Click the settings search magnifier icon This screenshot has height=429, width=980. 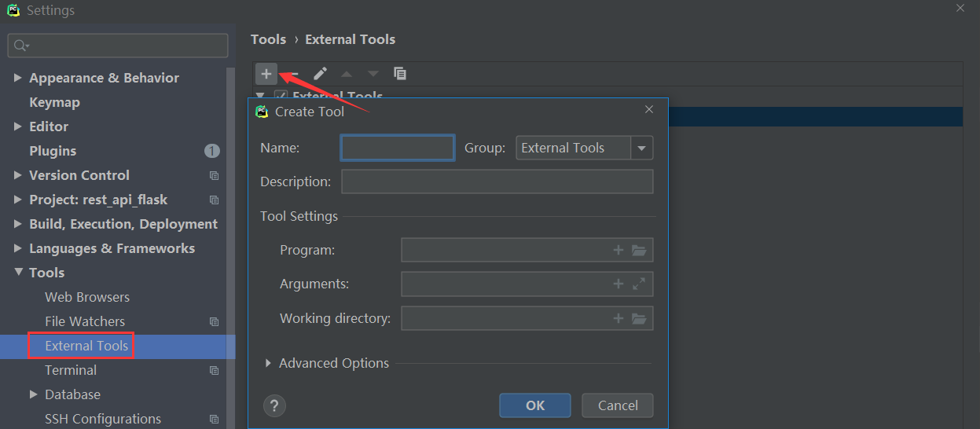coord(21,46)
